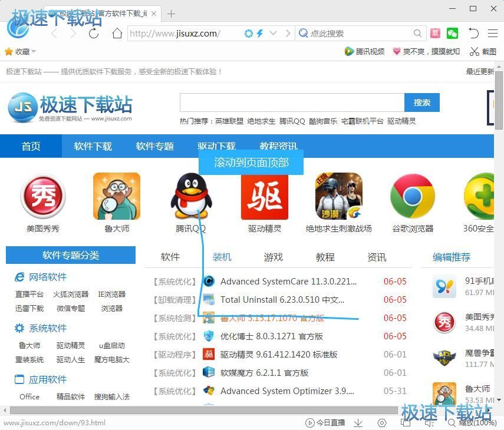Close the current browser tab
The width and height of the screenshot is (504, 430).
(154, 14)
